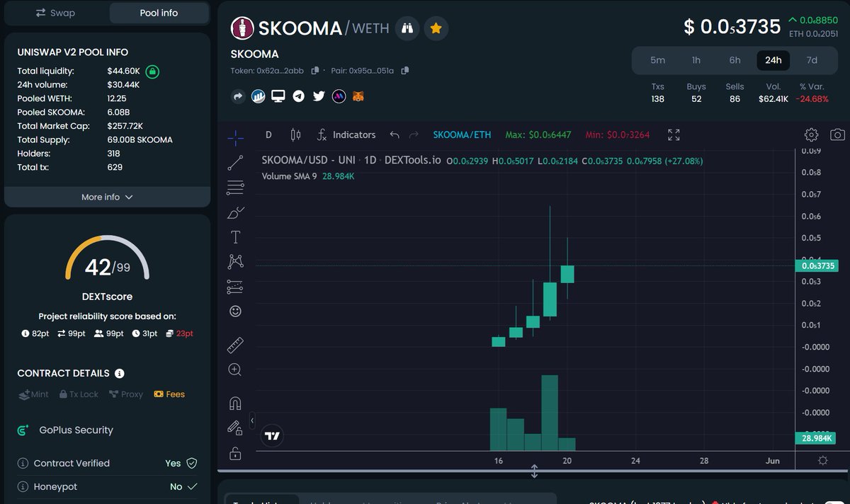
Task: Click the Fees contract badge
Action: pos(169,394)
